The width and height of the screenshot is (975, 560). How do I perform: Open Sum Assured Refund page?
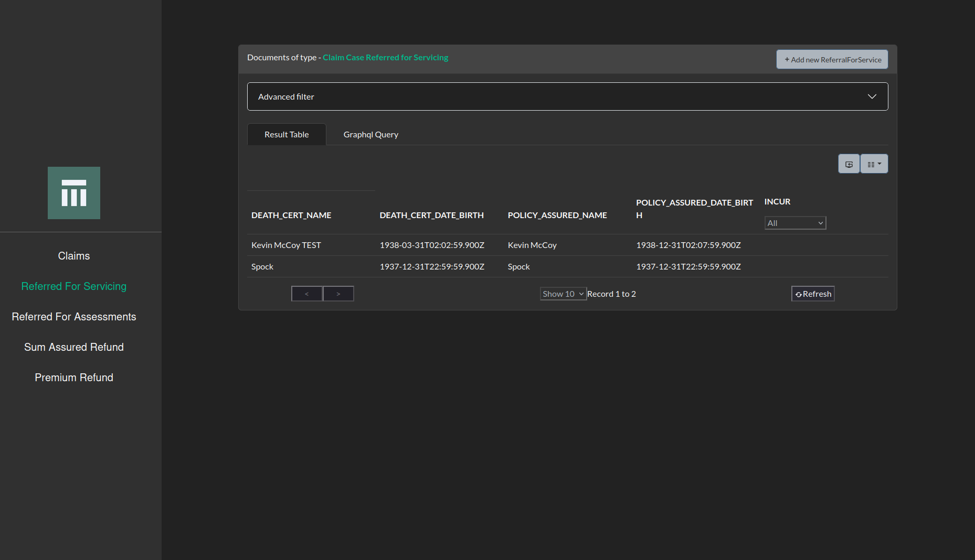tap(74, 347)
